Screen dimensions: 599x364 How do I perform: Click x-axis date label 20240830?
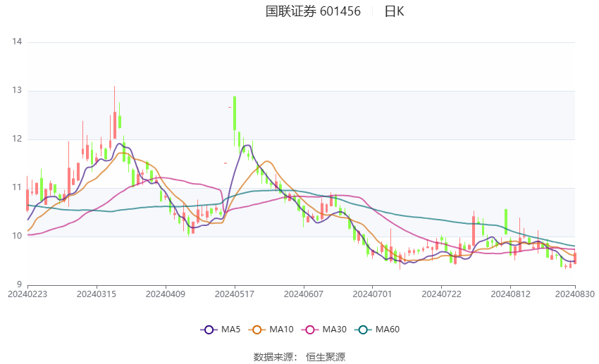coord(574,294)
